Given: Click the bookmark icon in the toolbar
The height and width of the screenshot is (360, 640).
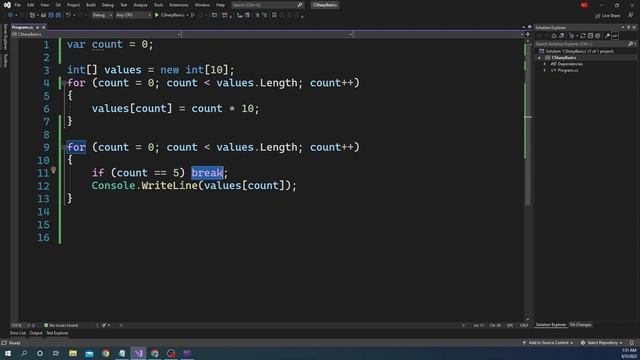Looking at the screenshot, I should coord(274,15).
